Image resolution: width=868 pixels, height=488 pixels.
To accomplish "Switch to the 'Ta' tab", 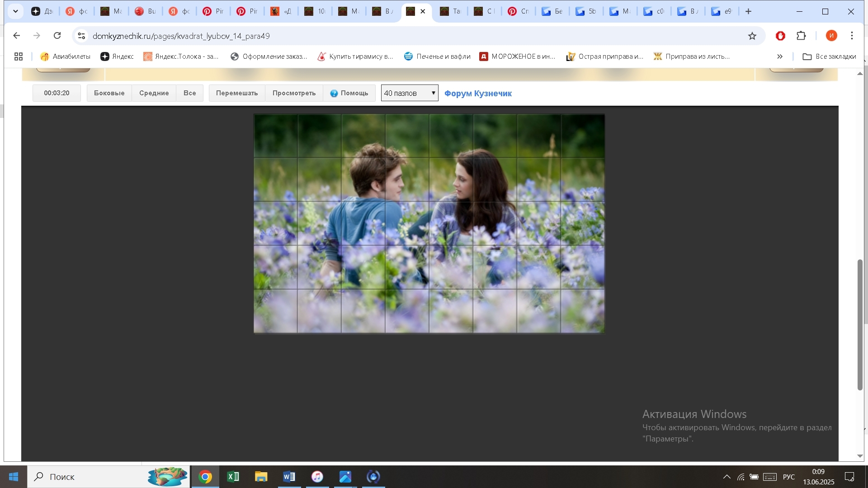I will point(450,11).
